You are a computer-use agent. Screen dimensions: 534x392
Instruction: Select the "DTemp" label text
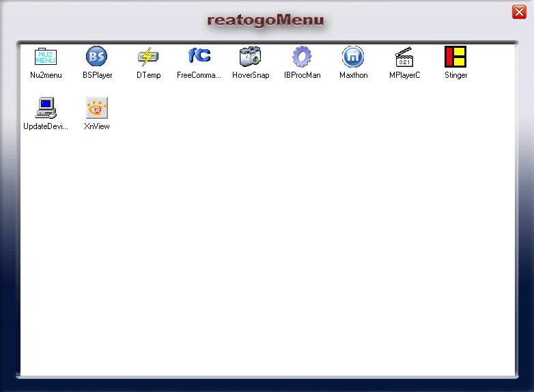[x=148, y=75]
